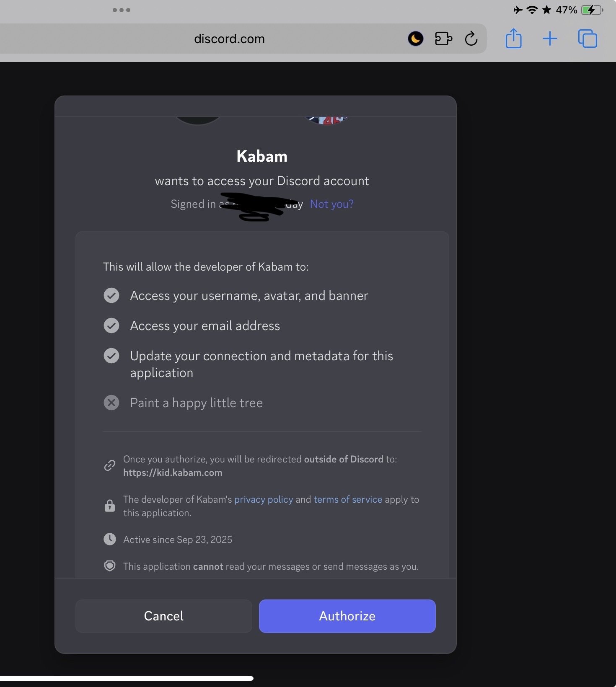Toggle checkmark for Access your email address

pos(111,325)
